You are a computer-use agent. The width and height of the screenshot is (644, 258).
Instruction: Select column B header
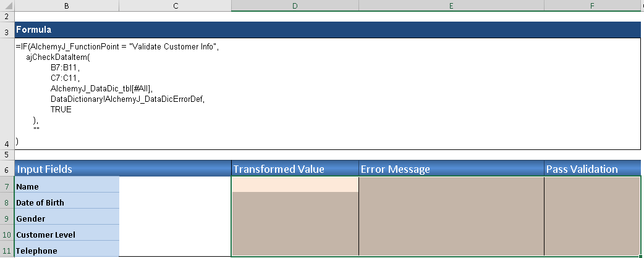point(66,6)
